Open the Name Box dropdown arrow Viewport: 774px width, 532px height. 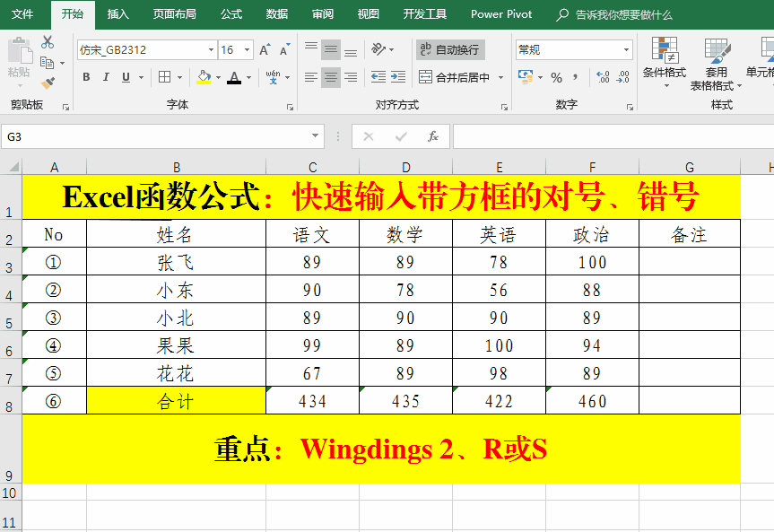315,135
